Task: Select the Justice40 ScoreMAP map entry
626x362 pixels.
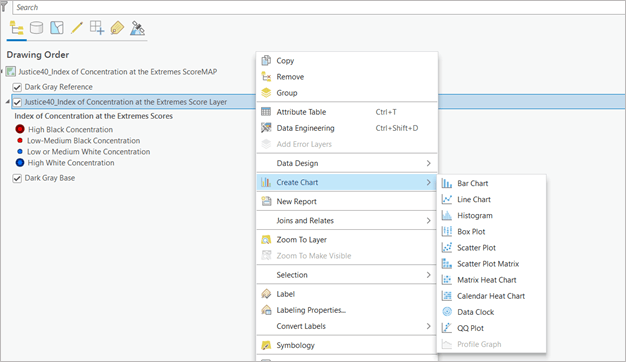Action: click(x=117, y=72)
